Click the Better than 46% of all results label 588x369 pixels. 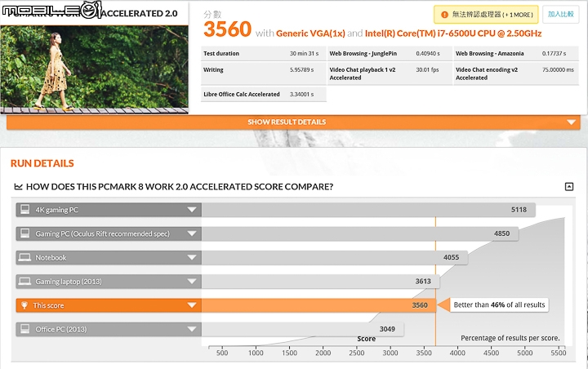[x=499, y=305]
